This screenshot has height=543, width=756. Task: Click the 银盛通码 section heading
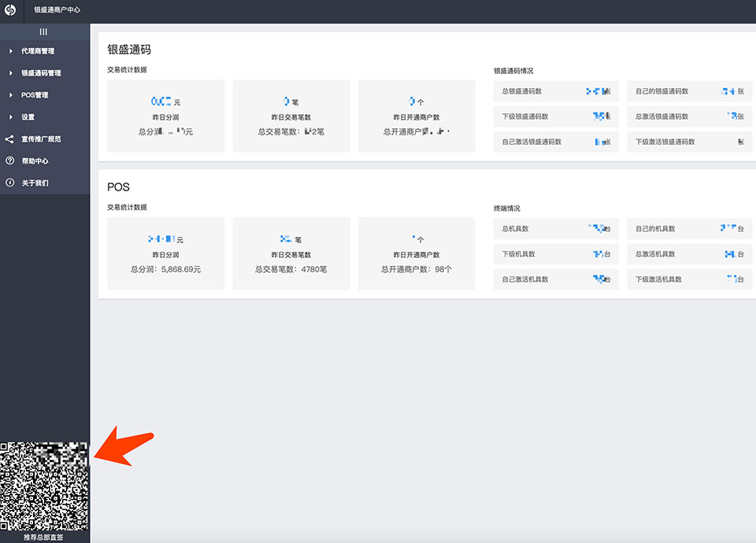(129, 50)
